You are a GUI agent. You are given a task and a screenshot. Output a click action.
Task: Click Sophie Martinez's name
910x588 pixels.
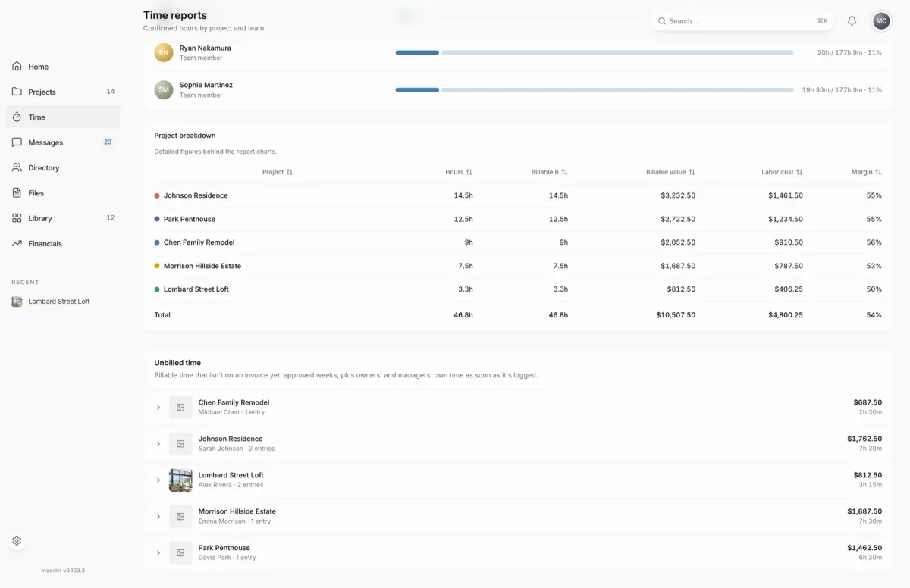tap(206, 85)
